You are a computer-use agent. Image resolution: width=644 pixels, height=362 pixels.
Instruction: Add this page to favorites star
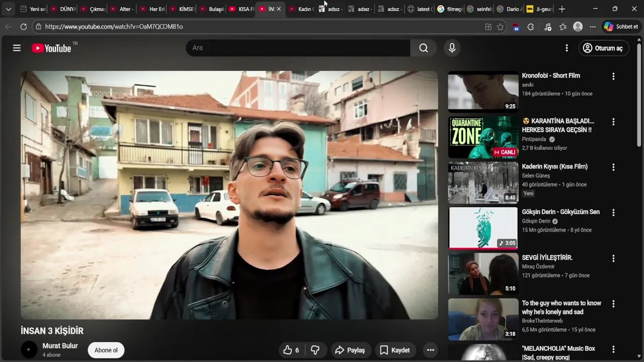(x=500, y=27)
